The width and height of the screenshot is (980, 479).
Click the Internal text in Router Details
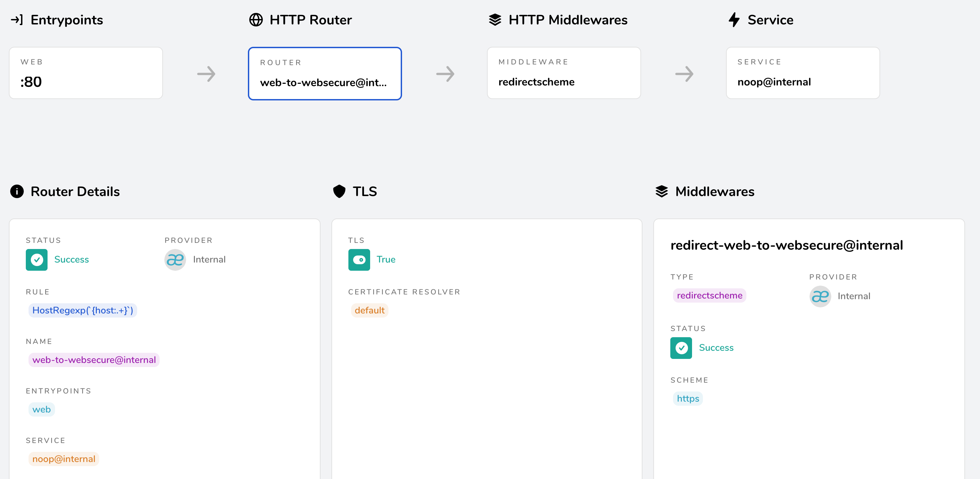(x=209, y=259)
